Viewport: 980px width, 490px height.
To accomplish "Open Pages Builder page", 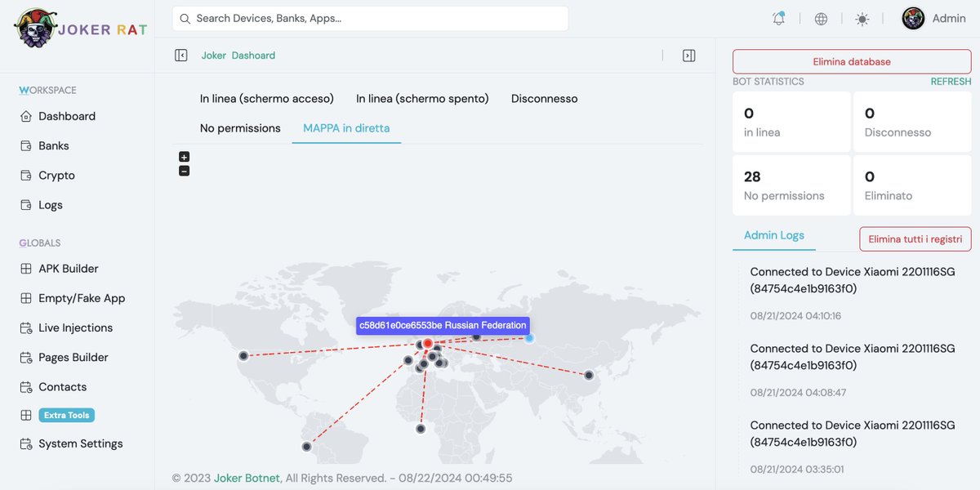I will click(x=73, y=357).
